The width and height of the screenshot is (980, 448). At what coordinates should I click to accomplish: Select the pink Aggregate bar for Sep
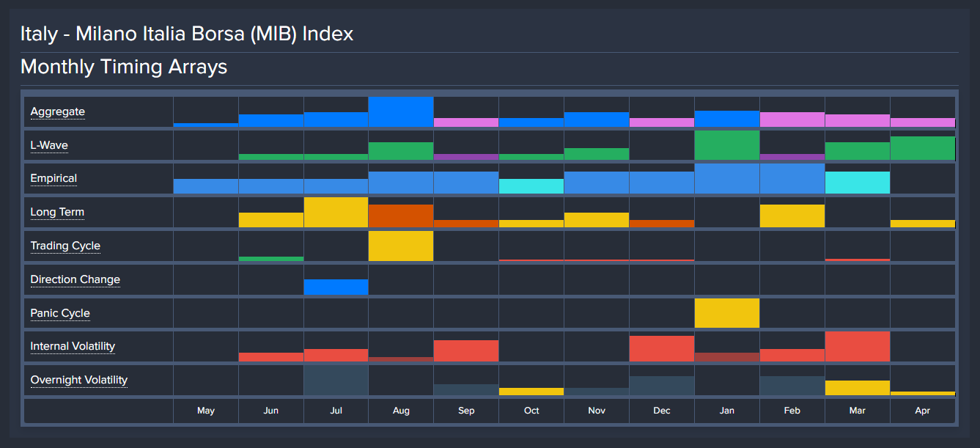point(466,122)
